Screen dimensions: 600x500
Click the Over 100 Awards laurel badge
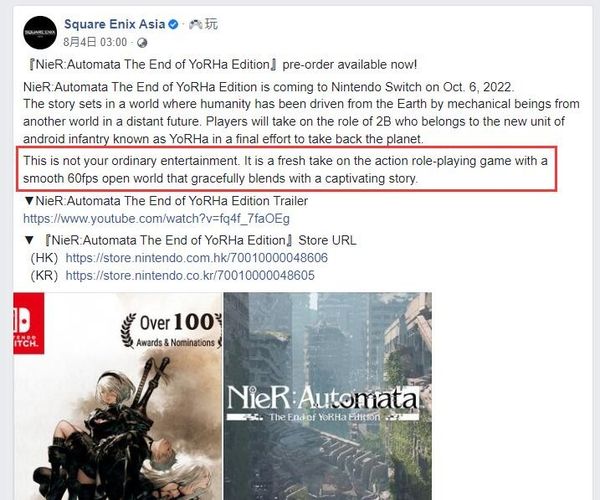click(171, 331)
